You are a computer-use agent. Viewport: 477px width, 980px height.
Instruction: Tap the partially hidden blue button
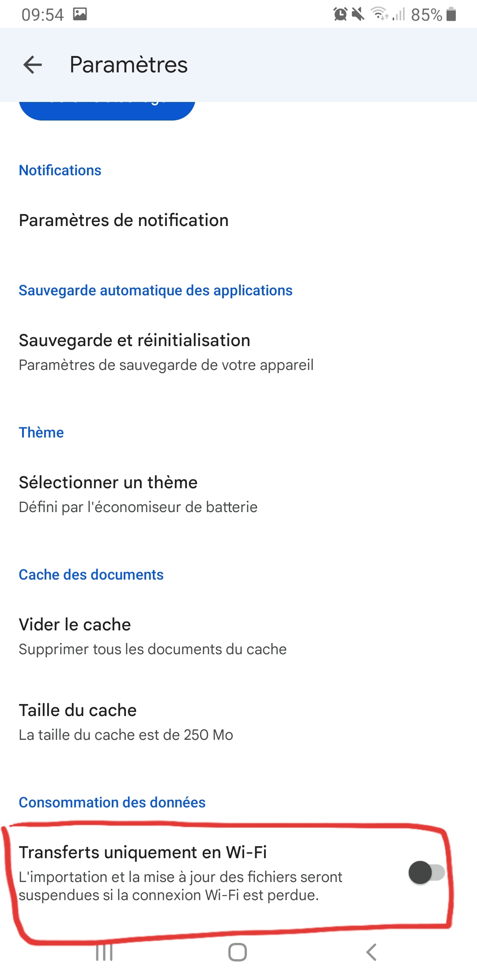point(107,110)
